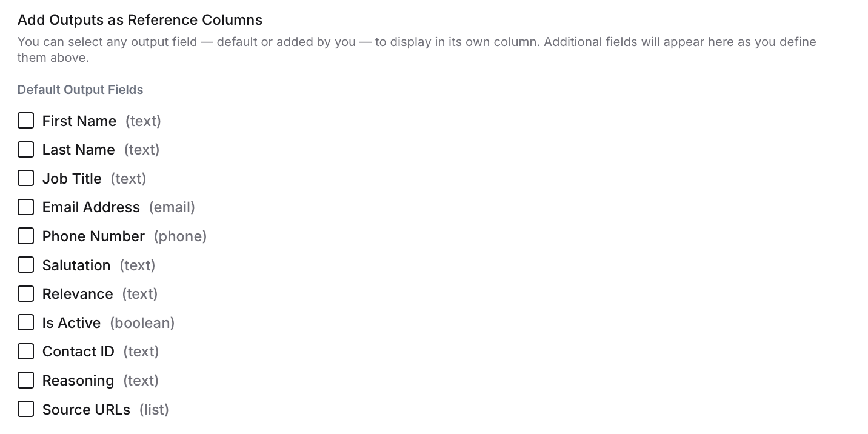Select the Job Title checkbox

[25, 178]
